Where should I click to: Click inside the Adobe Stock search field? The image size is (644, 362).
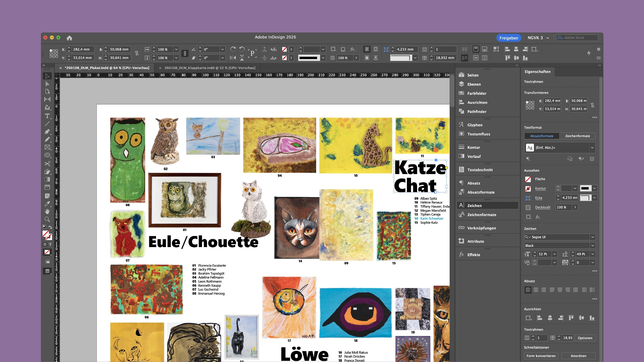[x=578, y=37]
